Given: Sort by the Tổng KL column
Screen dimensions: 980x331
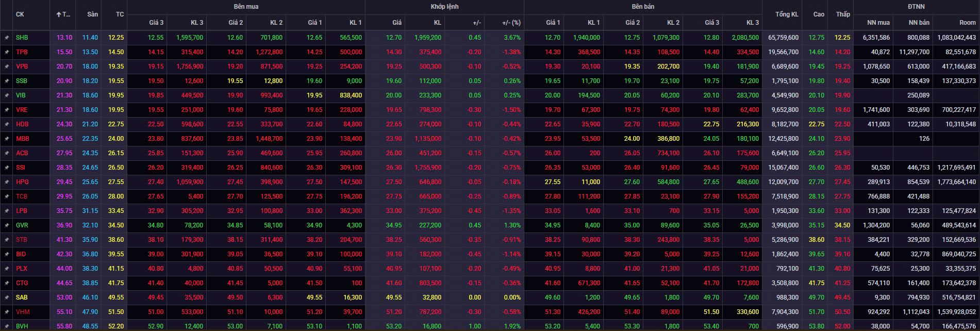Looking at the screenshot, I should [787, 14].
